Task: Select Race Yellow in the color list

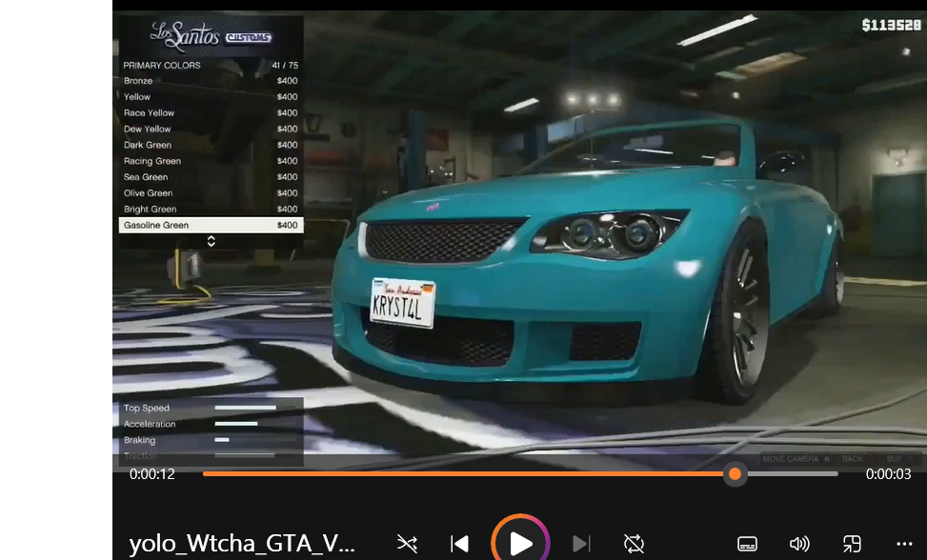Action: 212,112
